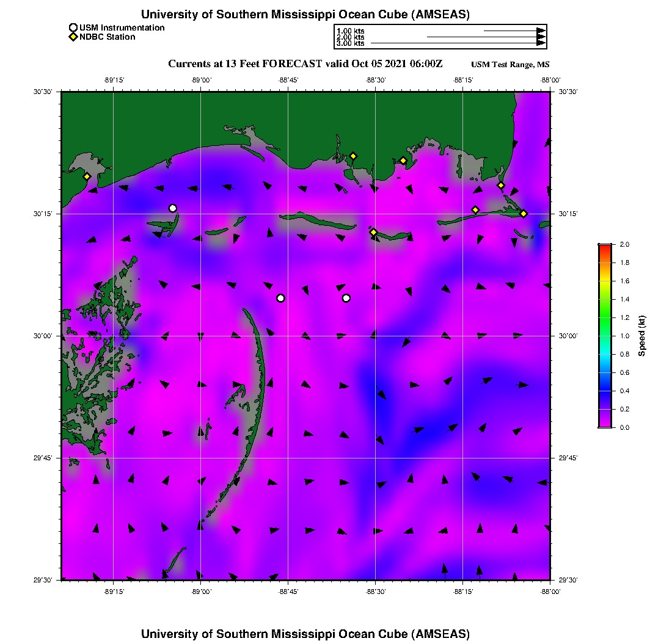Click the red top of speed colorbar

pos(605,247)
